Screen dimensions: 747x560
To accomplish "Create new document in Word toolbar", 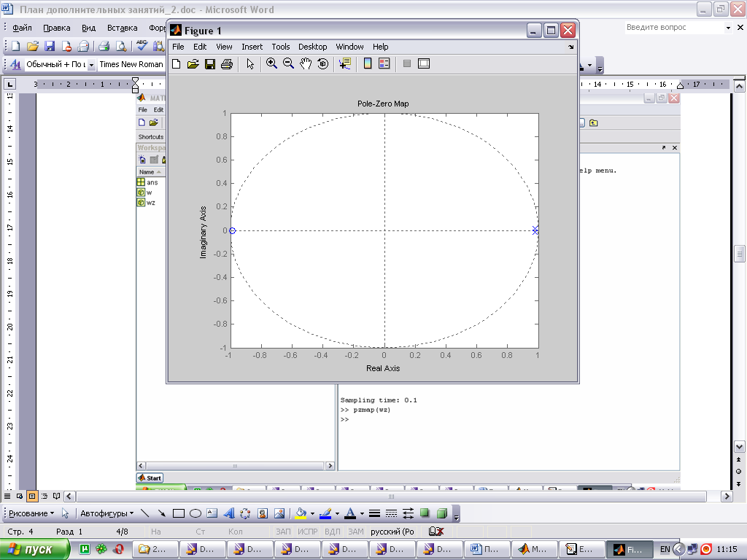I will 16,46.
